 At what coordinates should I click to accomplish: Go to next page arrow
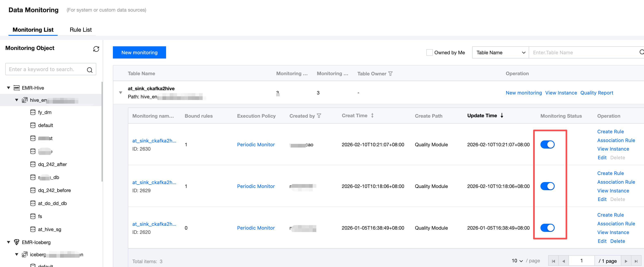626,261
